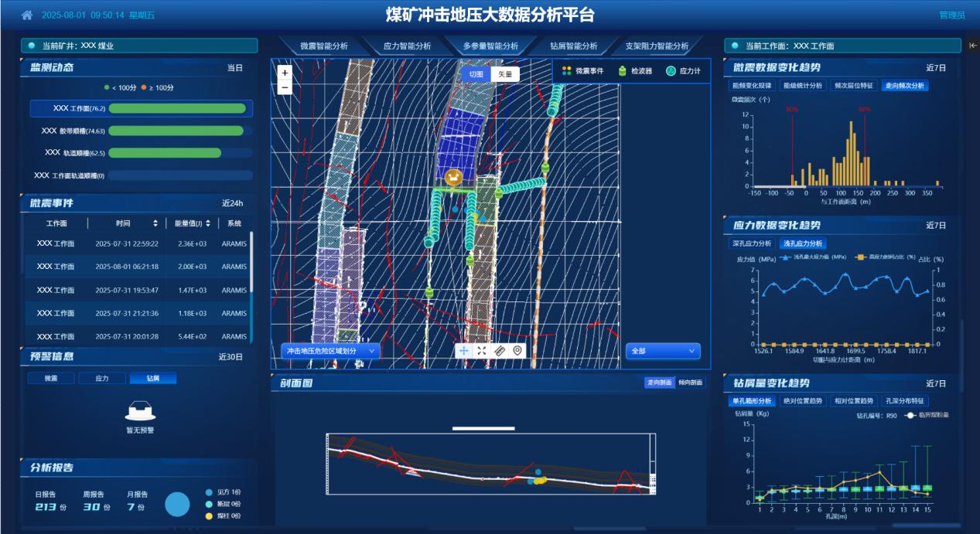Click the 深孔应力分析 button

[x=752, y=243]
